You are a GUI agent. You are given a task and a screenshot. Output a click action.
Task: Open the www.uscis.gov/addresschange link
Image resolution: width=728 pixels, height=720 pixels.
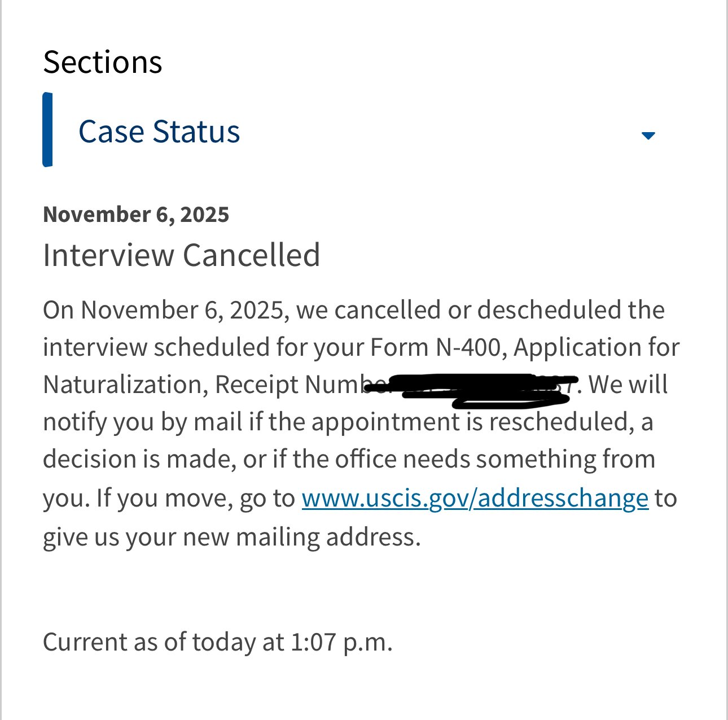click(475, 498)
